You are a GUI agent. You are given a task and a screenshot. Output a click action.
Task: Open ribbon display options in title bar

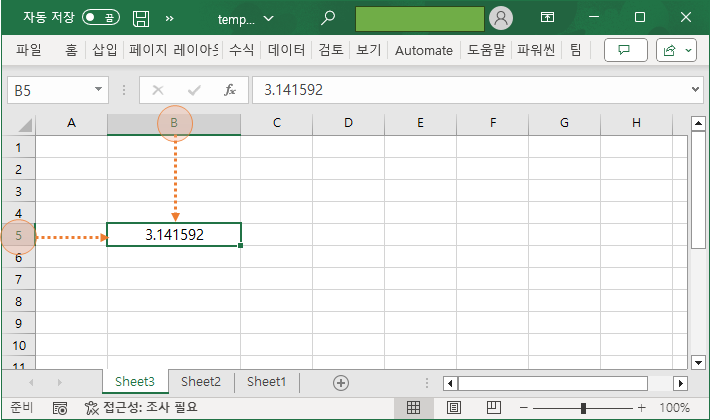point(547,18)
